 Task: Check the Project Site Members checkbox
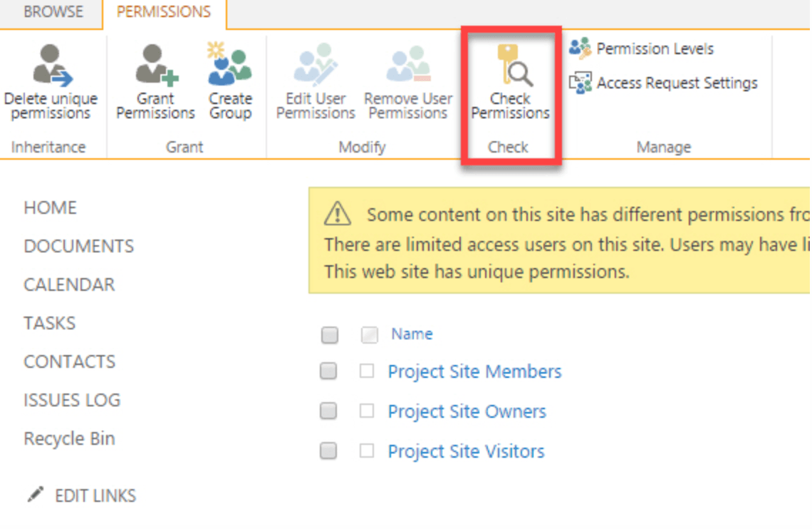pyautogui.click(x=367, y=371)
